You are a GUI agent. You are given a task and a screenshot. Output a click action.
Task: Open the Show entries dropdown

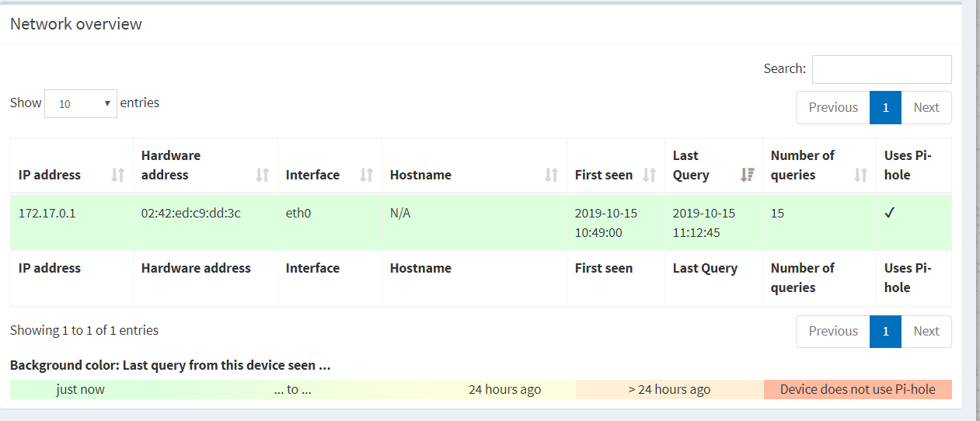[x=81, y=103]
